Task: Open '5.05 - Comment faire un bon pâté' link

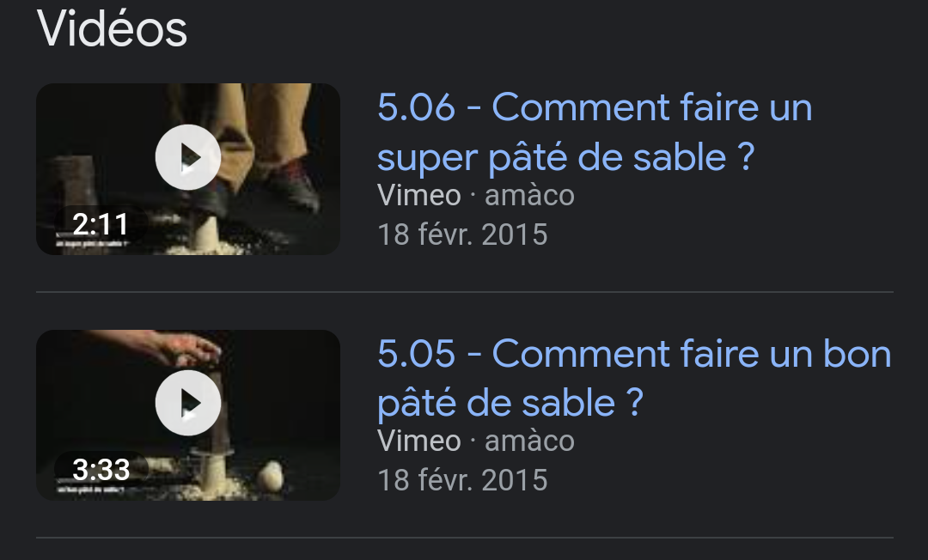Action: click(x=634, y=379)
